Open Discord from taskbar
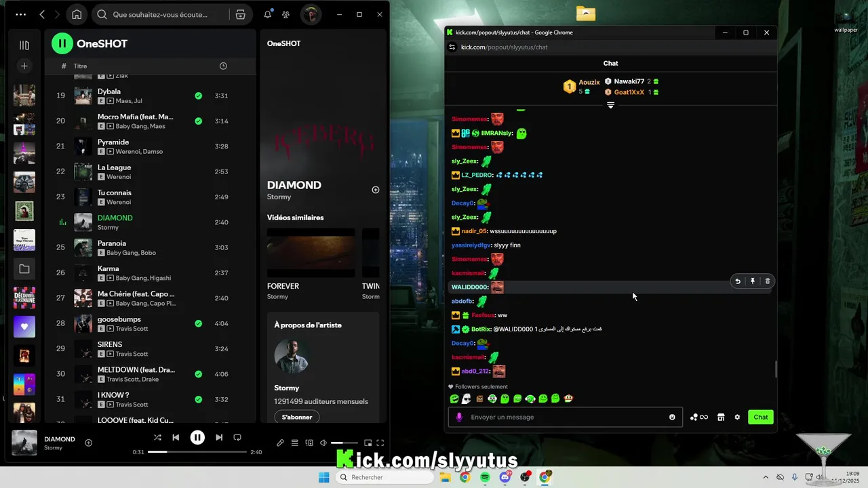This screenshot has width=868, height=488. 505,477
